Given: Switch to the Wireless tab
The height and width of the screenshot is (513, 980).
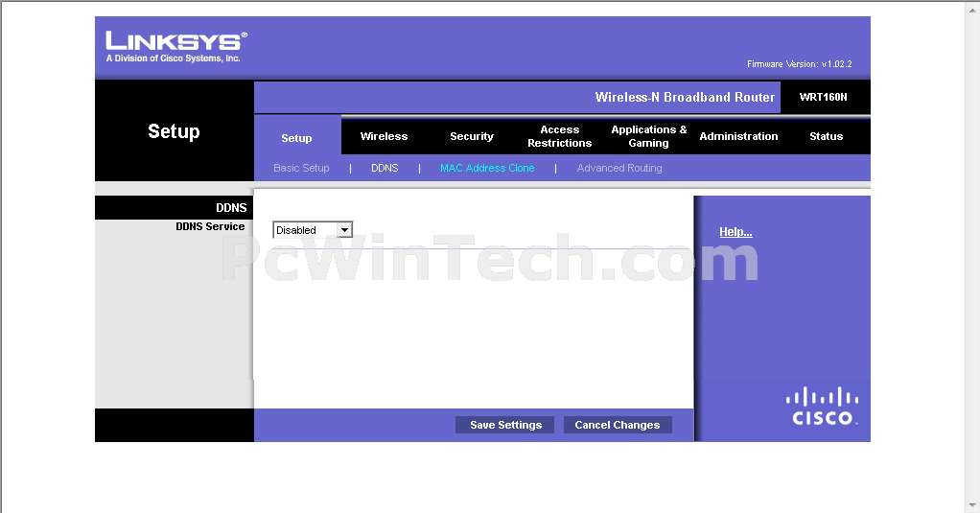Looking at the screenshot, I should point(384,136).
